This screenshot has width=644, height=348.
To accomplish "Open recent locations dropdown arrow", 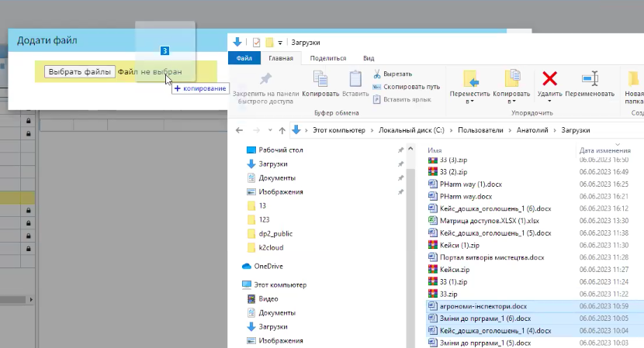I will point(270,130).
